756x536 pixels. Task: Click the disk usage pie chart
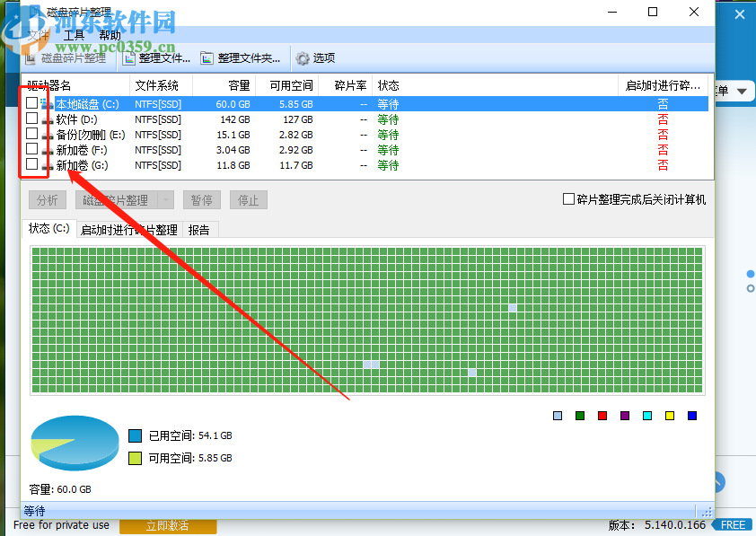tap(75, 443)
